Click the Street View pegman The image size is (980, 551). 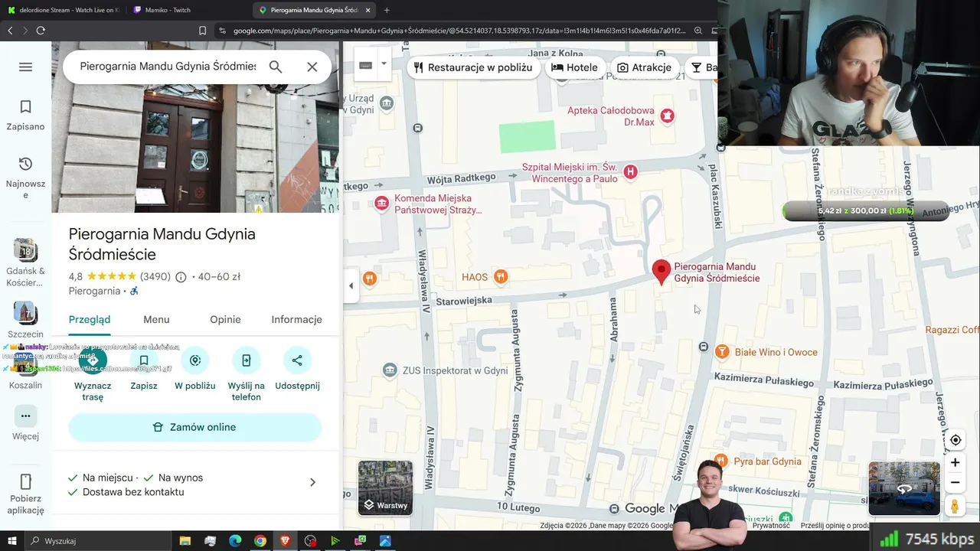(955, 506)
